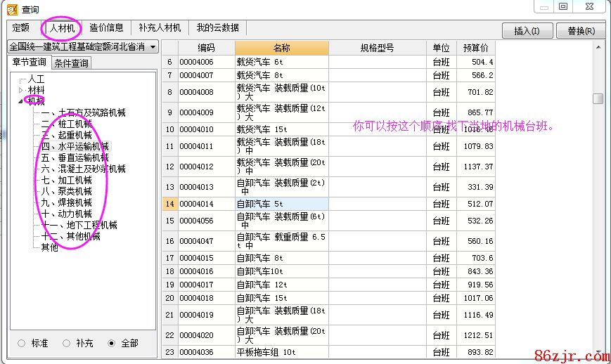Click the 名称 column header
Viewport: 611px width, 364px height.
tap(281, 48)
